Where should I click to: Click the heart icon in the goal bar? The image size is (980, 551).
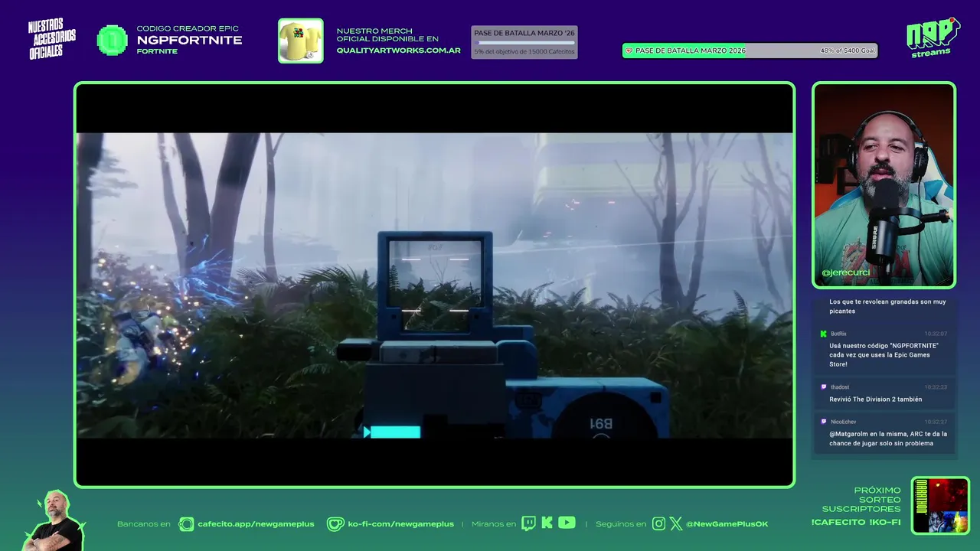[629, 51]
